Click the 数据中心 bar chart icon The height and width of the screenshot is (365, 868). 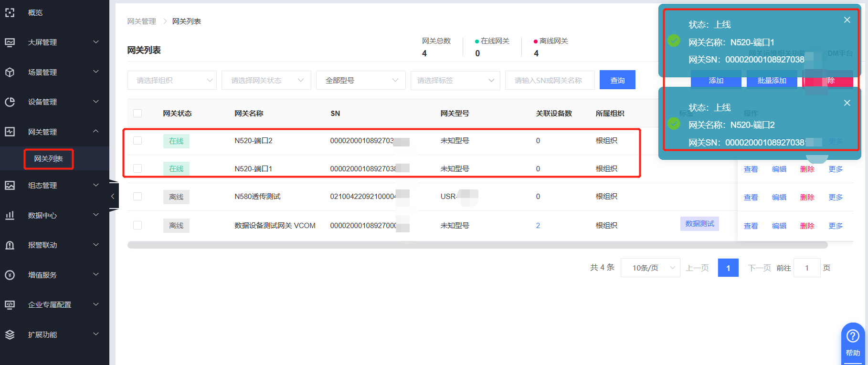pos(10,215)
